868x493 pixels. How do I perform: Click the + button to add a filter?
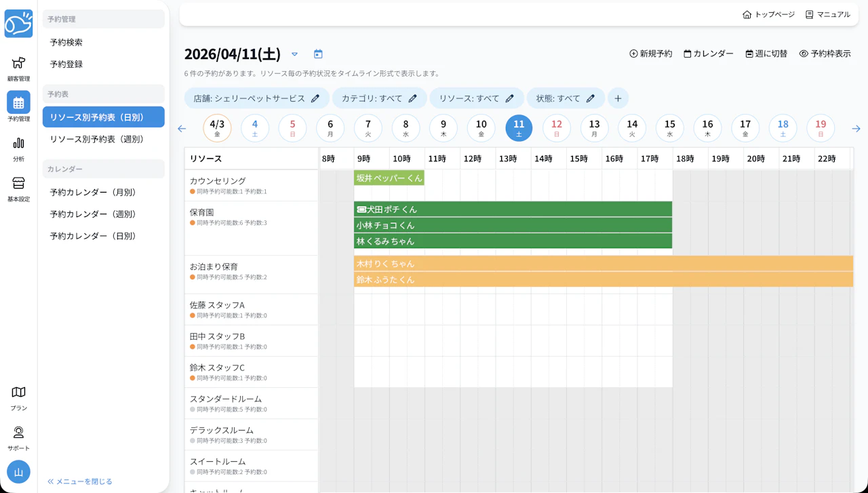[618, 98]
